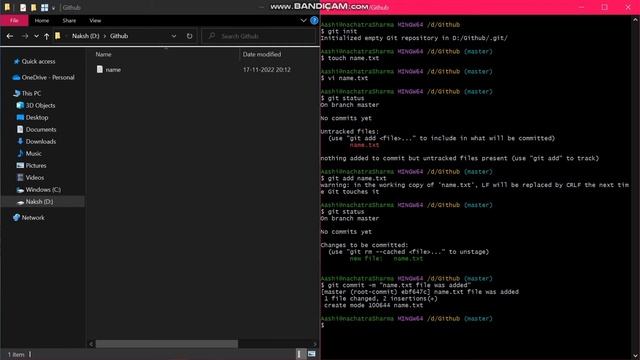
Task: Click scroll down arrow in Git Bash window
Action: click(636, 356)
